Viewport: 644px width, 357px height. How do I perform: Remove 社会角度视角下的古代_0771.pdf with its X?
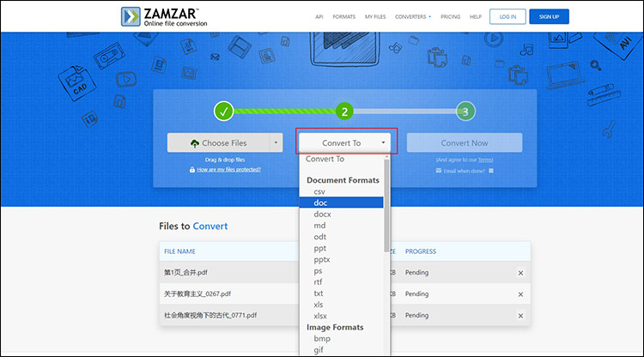coord(521,316)
